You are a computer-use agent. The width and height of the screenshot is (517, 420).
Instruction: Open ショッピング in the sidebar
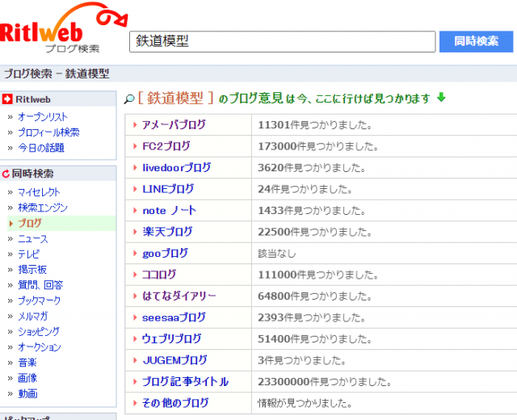coord(39,332)
